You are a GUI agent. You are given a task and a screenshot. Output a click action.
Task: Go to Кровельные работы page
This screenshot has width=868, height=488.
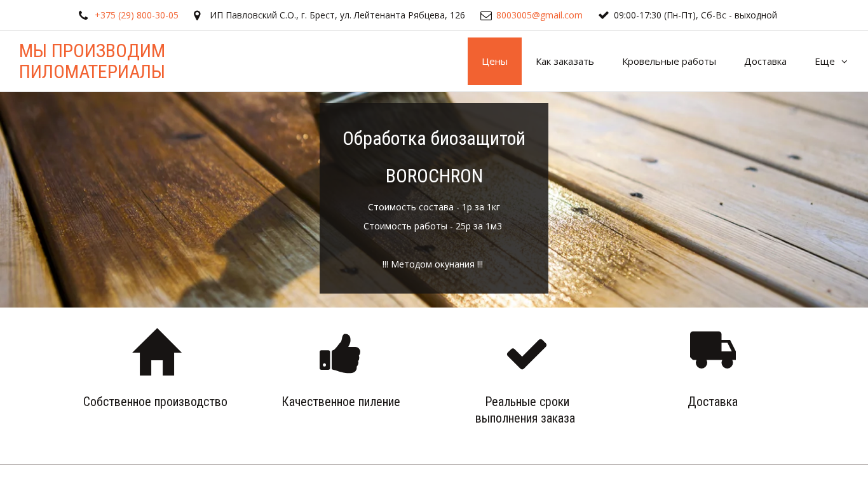point(669,62)
